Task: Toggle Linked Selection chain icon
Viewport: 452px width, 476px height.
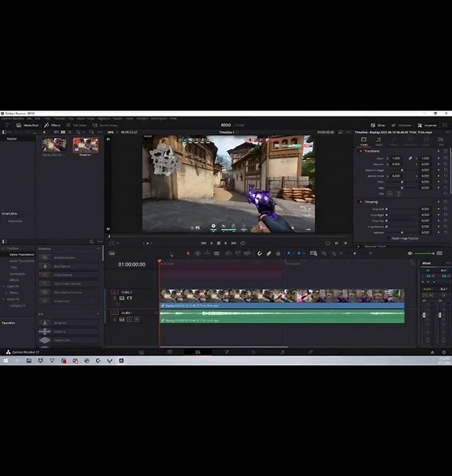Action: click(269, 253)
